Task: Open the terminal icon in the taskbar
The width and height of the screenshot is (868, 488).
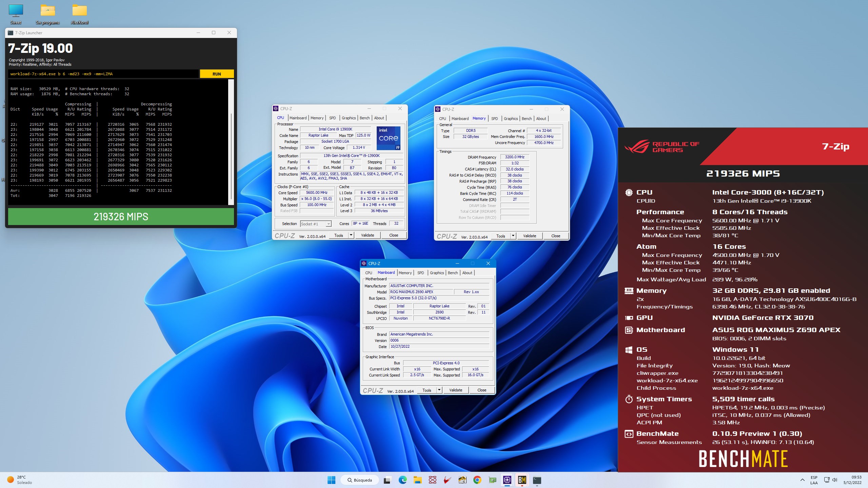Action: [x=537, y=480]
